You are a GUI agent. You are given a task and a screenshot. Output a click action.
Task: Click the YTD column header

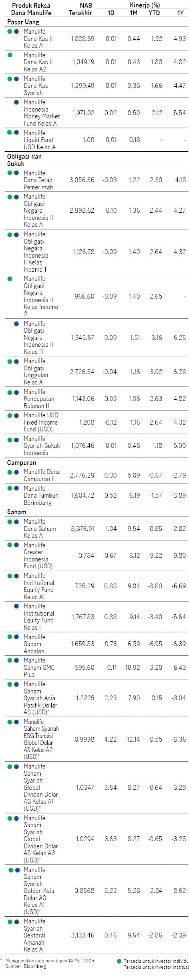click(x=154, y=13)
